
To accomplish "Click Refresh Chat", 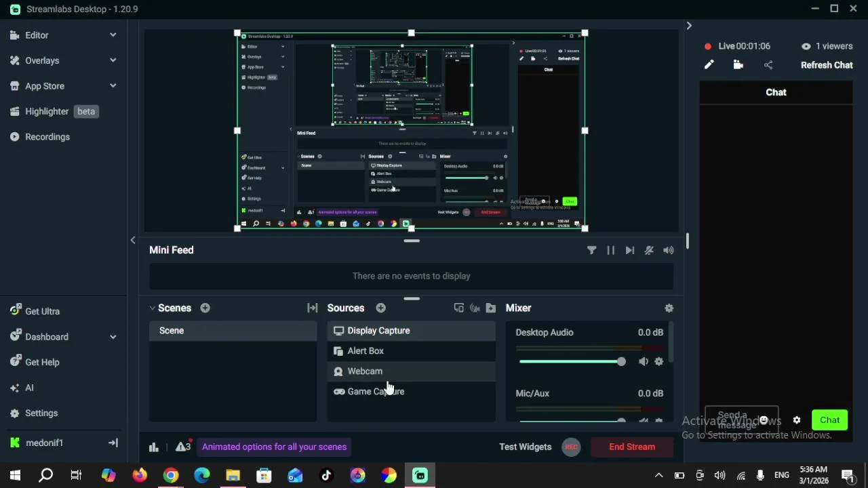I will click(827, 65).
